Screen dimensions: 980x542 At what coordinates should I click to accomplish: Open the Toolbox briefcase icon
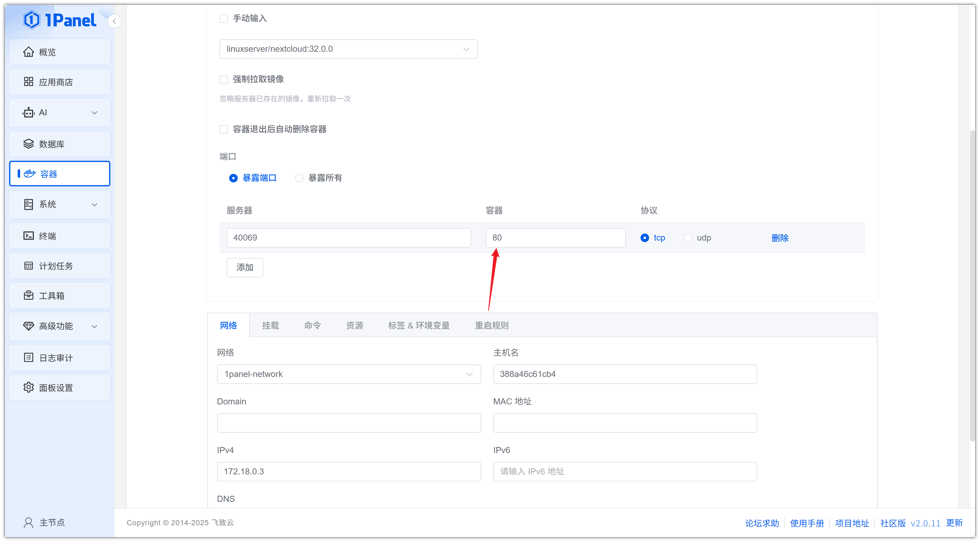[29, 295]
